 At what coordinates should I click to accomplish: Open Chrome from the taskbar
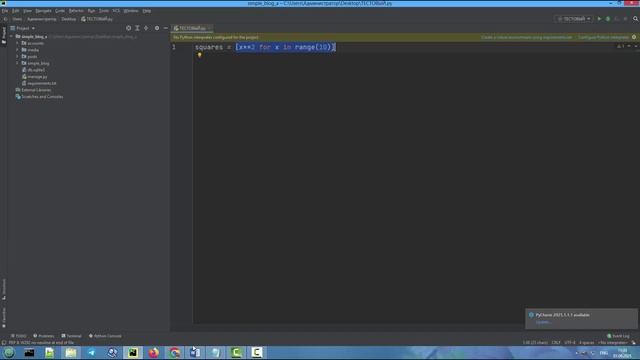(174, 353)
